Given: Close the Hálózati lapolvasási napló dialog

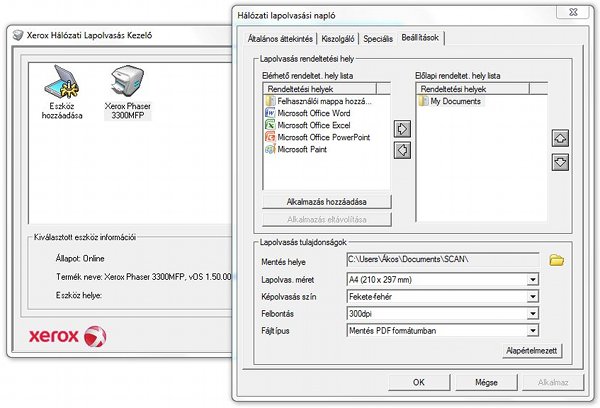Looking at the screenshot, I should tap(573, 11).
